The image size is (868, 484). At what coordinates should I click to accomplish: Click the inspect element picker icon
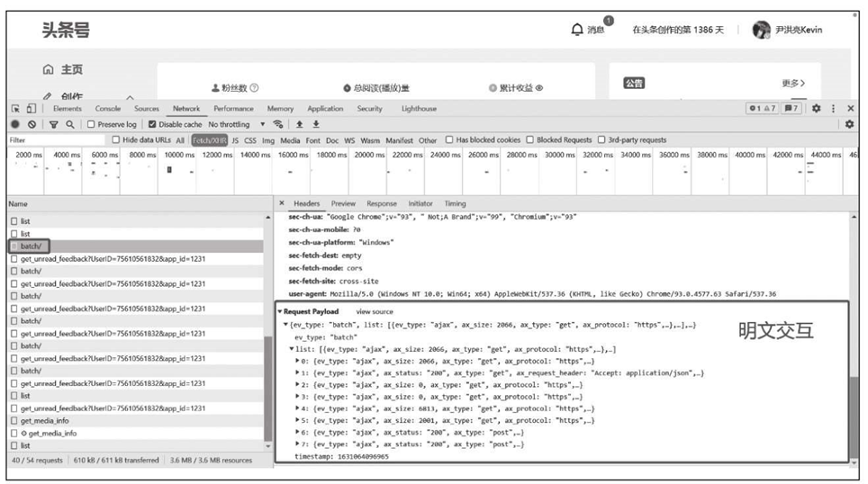[14, 109]
